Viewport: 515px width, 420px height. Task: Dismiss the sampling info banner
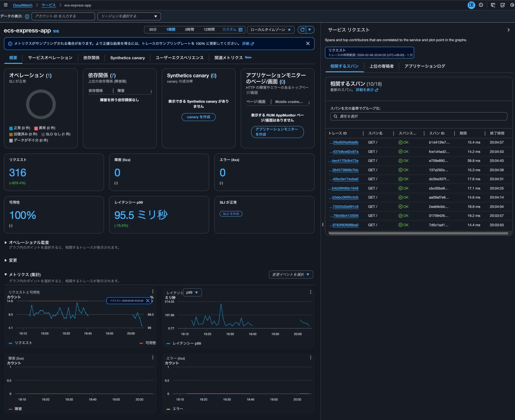tap(308, 43)
